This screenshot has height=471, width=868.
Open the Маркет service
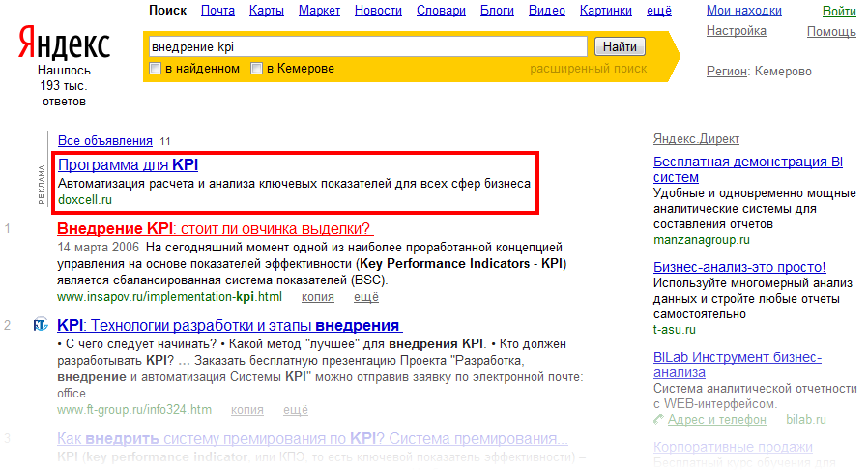coord(319,10)
